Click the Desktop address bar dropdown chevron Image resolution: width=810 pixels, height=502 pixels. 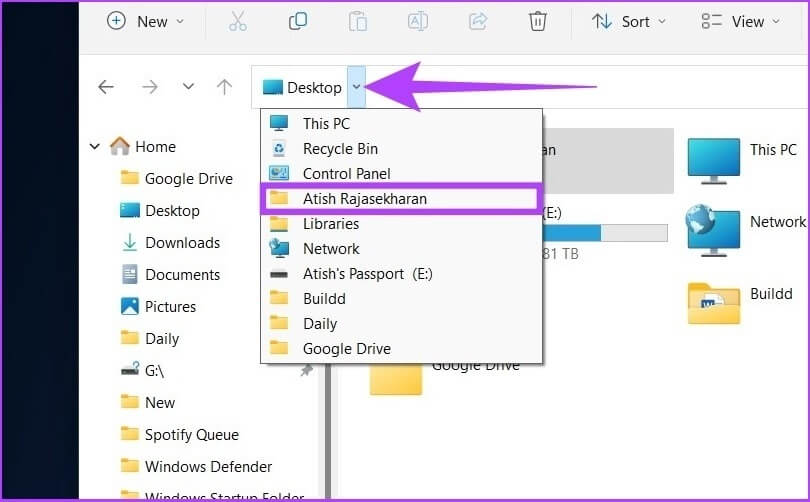point(356,87)
